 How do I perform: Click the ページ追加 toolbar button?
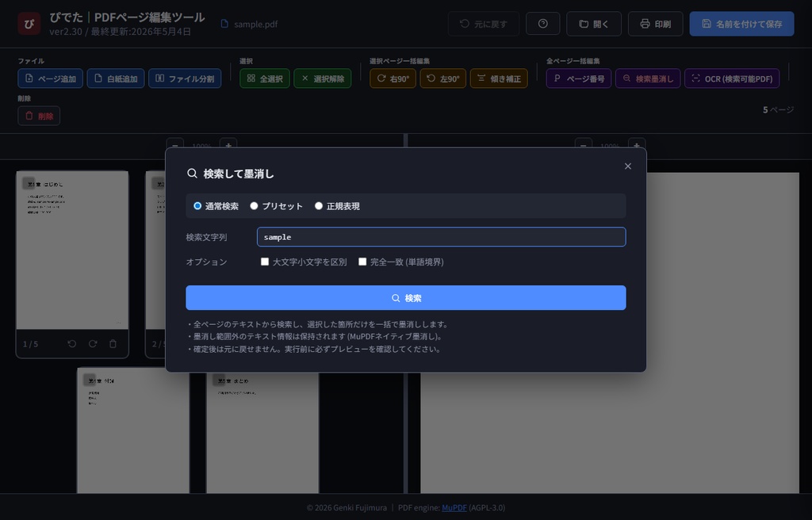50,78
